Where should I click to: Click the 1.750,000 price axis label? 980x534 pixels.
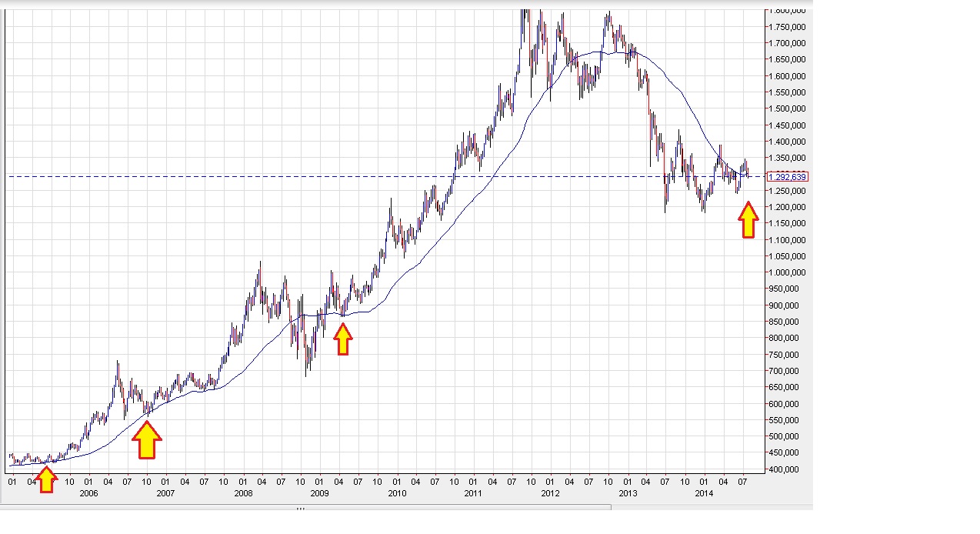pos(787,27)
